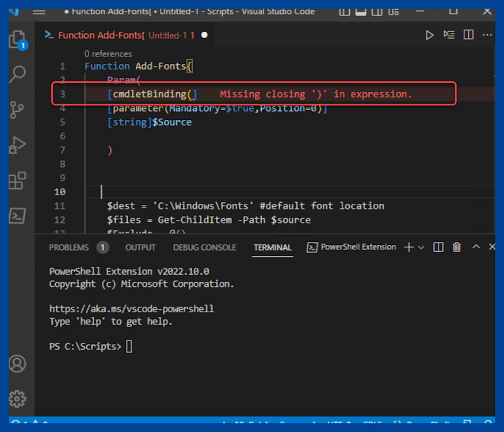
Task: Click the https://aka.ms/vscode-powershell link
Action: (x=131, y=309)
